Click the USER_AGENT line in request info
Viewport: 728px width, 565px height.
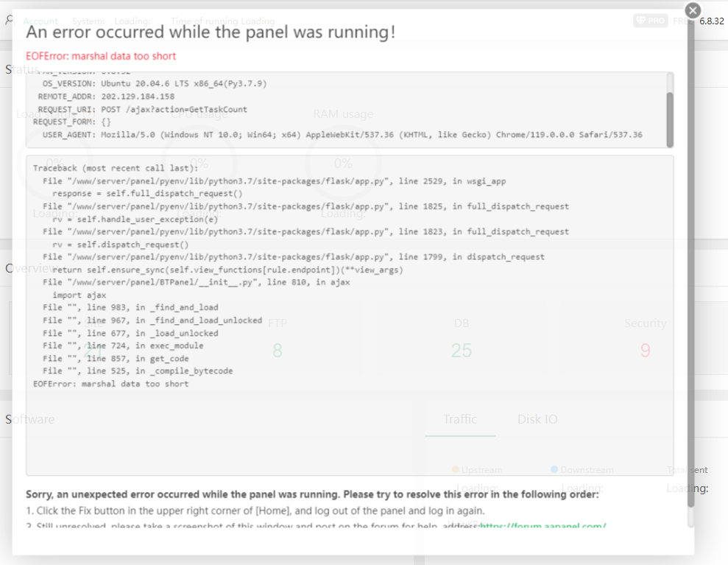click(342, 135)
